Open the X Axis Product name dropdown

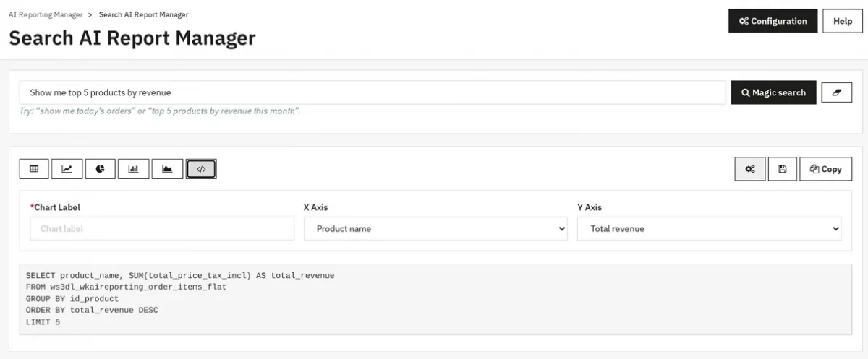[436, 229]
